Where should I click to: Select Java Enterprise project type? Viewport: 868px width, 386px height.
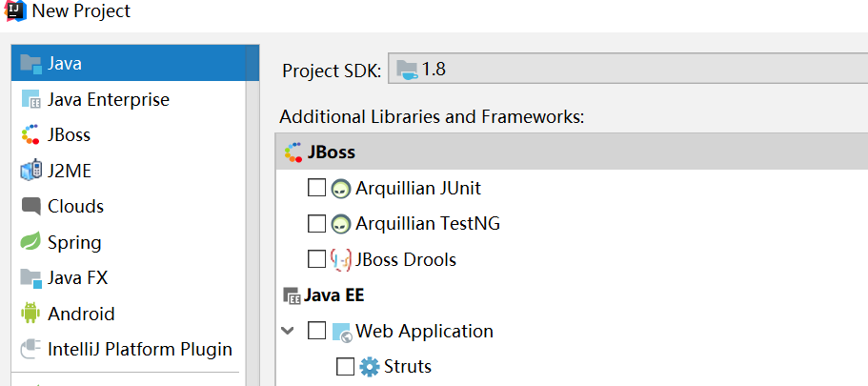point(129,99)
